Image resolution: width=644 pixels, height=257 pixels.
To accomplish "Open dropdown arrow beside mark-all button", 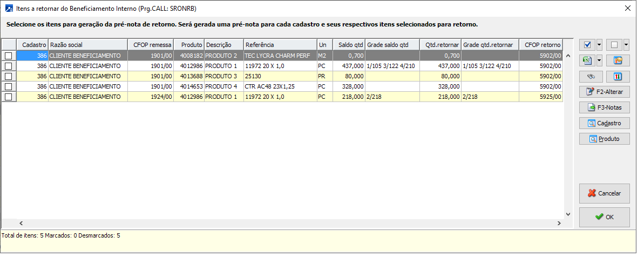I will click(x=599, y=45).
